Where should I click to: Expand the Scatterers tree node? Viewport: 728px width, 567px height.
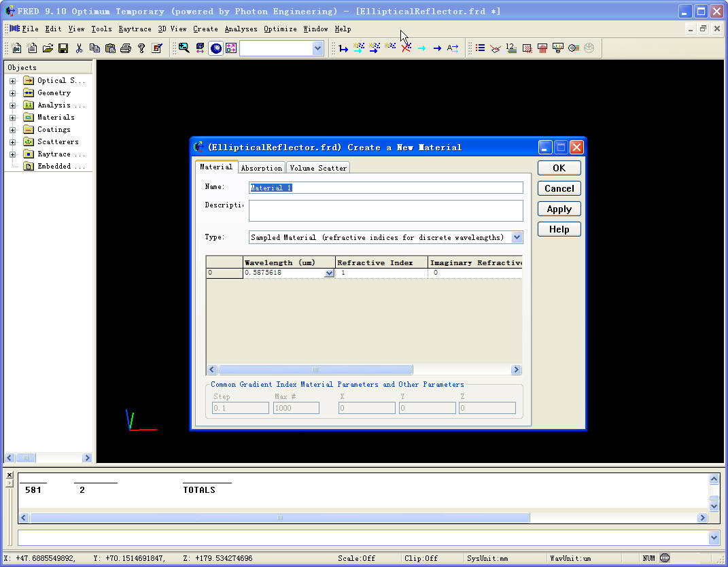pos(12,142)
